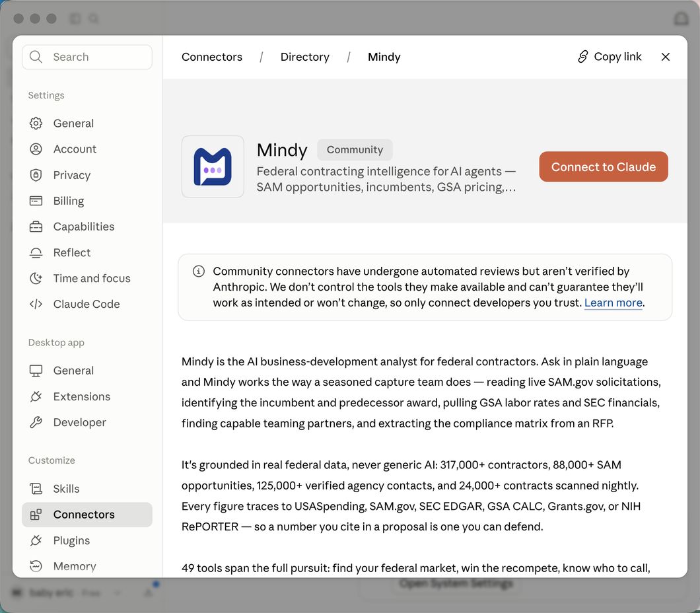Image resolution: width=700 pixels, height=613 pixels.
Task: Follow the Learn more link
Action: [x=613, y=303]
